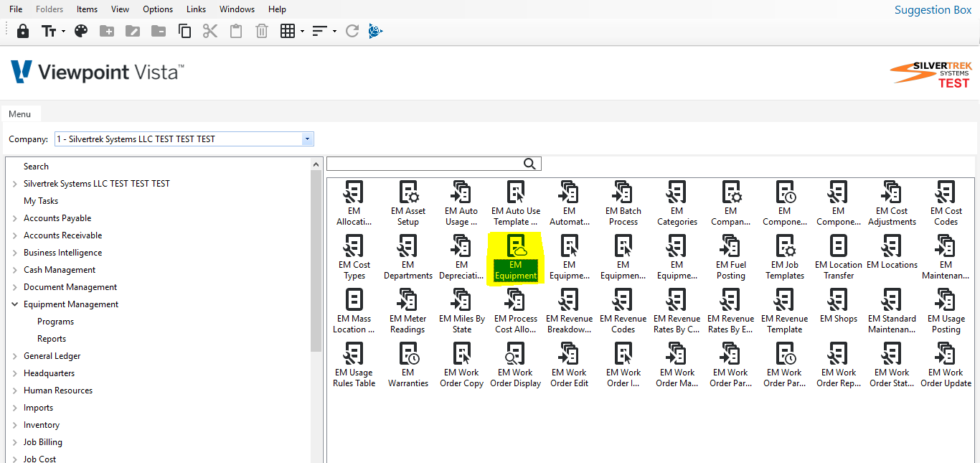Screen dimensions: 980x463
Task: Expand the Business Intelligence tree node
Action: coord(15,253)
